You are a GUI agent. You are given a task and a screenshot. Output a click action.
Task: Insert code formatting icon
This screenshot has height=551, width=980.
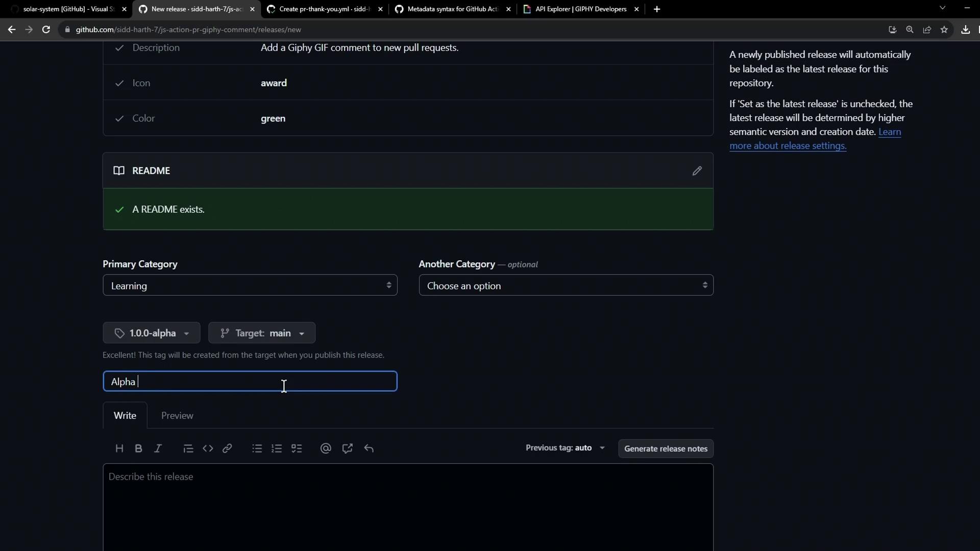[208, 448]
